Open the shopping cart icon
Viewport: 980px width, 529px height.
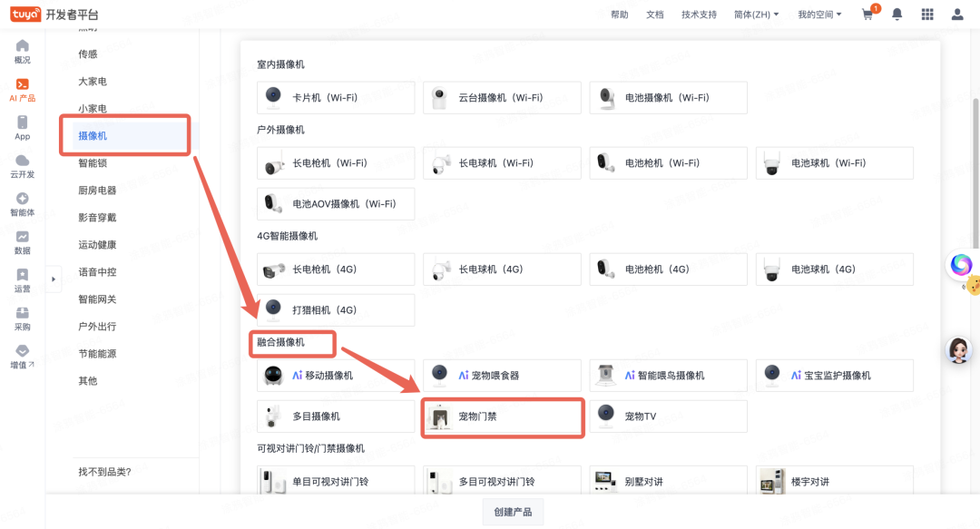click(x=867, y=15)
